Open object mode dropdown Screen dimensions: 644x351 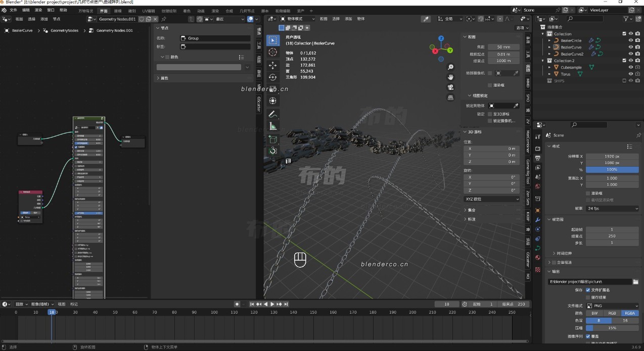[x=298, y=19]
